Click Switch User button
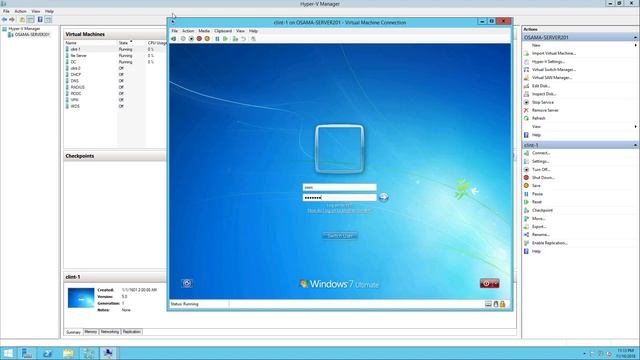 pos(340,236)
